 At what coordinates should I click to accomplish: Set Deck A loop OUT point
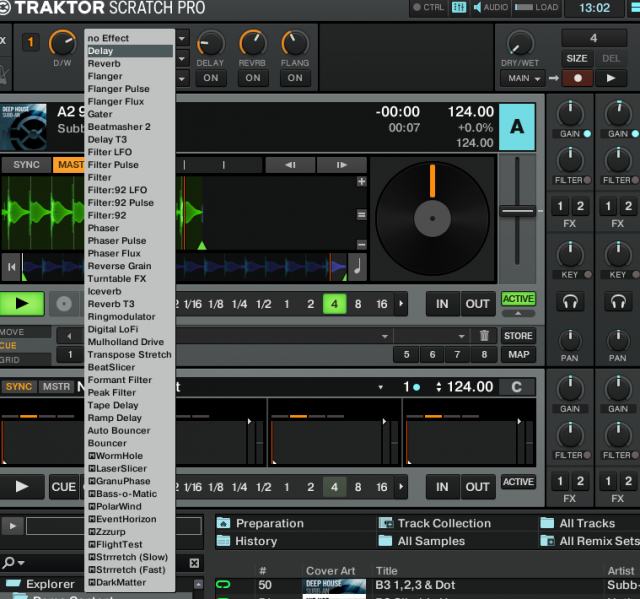point(478,304)
